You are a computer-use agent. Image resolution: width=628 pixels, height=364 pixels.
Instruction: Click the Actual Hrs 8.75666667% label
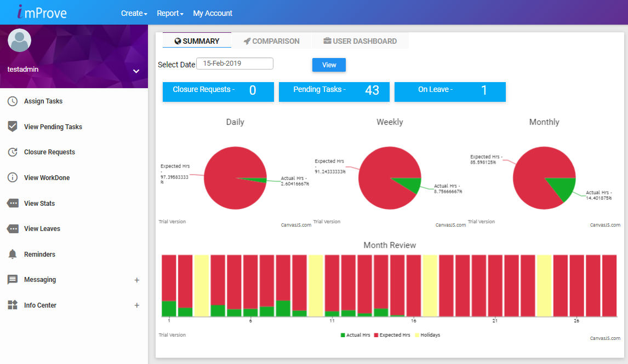(448, 189)
